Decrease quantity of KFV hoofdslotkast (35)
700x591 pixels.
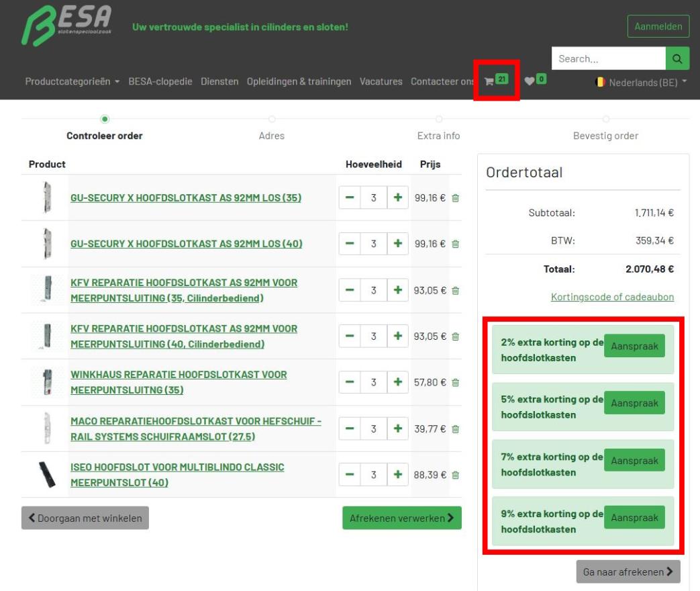pos(350,290)
